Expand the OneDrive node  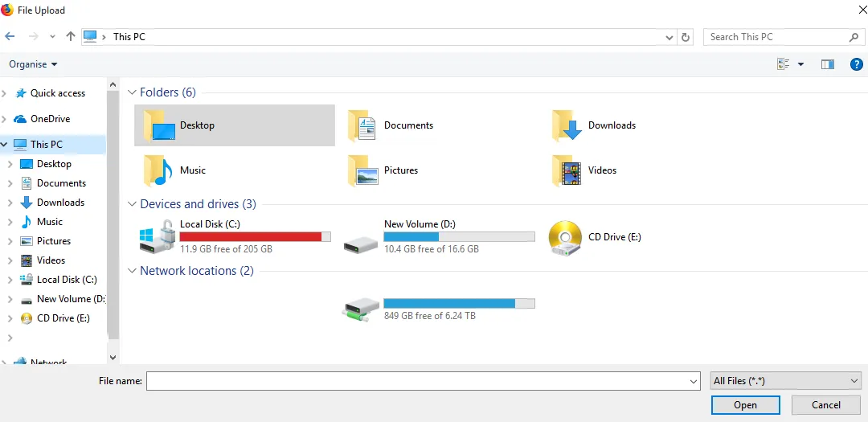point(5,118)
